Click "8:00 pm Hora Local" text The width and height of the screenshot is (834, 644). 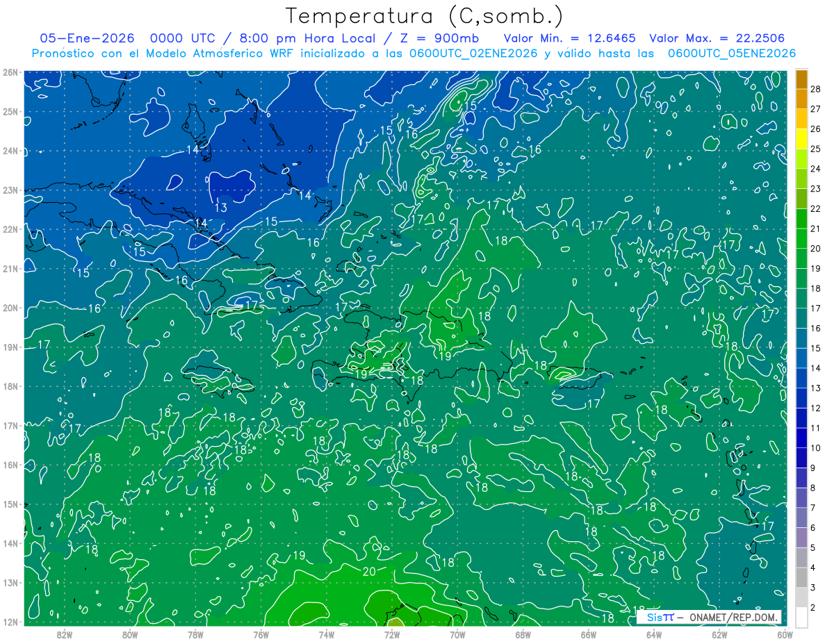pos(306,38)
